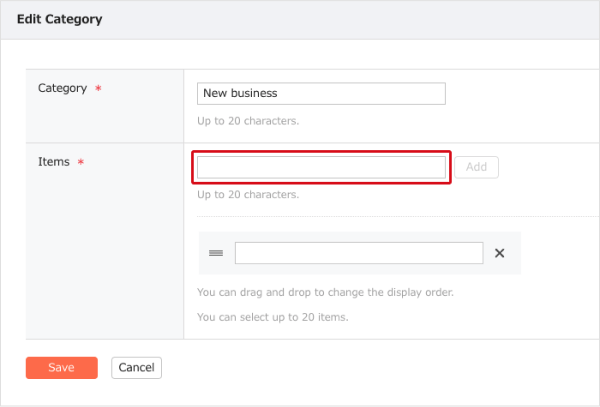The image size is (600, 407).
Task: Save the category changes
Action: 62,368
